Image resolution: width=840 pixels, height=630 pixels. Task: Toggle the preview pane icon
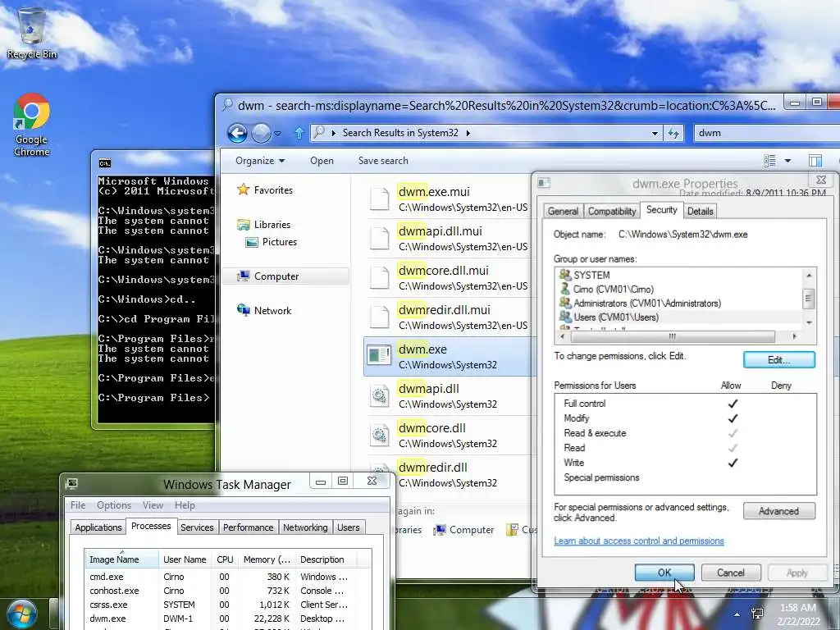[x=815, y=161]
